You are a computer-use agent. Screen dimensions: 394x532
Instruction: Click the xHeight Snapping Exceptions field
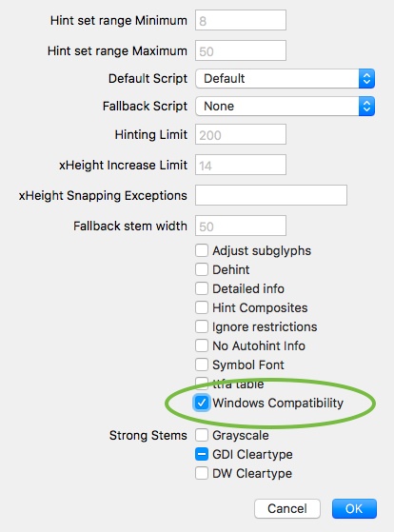click(271, 195)
